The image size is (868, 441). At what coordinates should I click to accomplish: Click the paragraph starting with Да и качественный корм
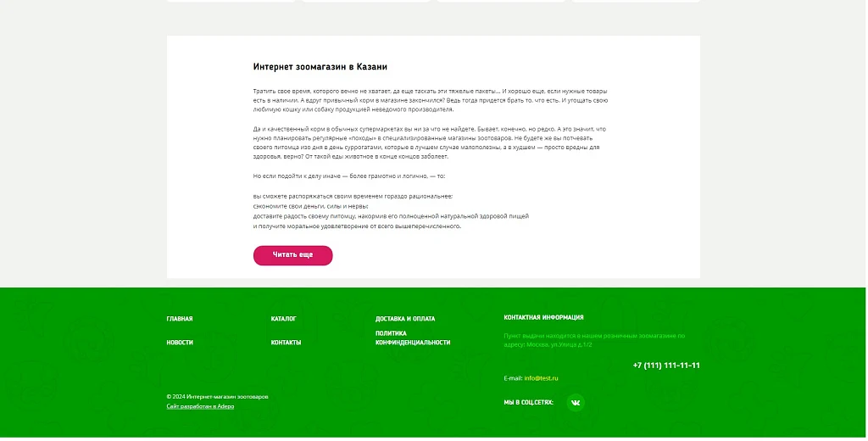429,143
